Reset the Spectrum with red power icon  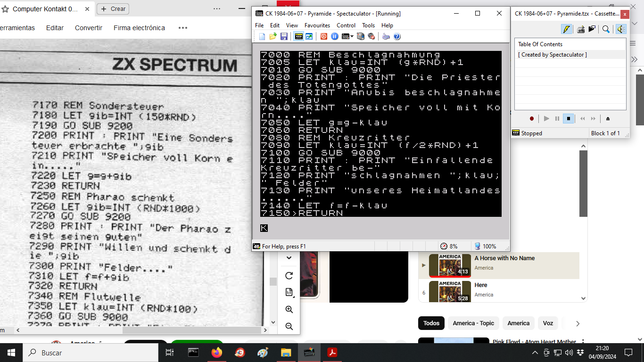[324, 36]
